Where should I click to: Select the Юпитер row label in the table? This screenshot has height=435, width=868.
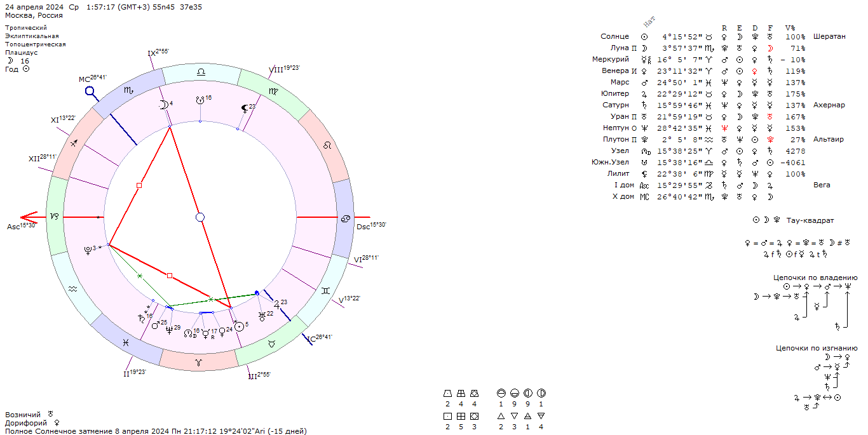click(x=614, y=93)
